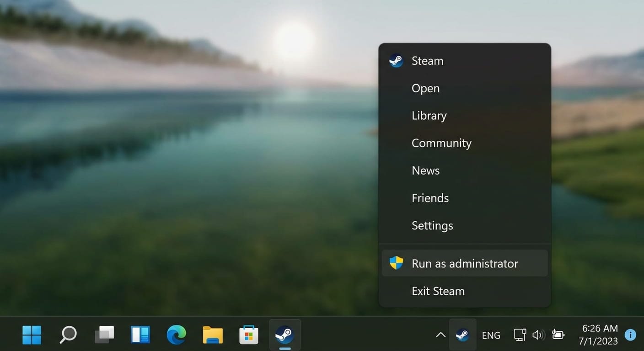
Task: Click the Steam system tray icon
Action: pyautogui.click(x=462, y=335)
